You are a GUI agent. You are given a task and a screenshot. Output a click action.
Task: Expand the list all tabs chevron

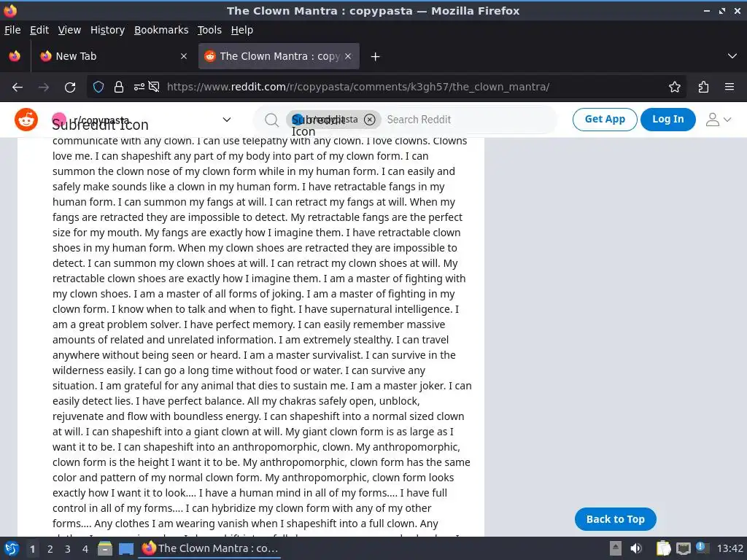point(732,56)
